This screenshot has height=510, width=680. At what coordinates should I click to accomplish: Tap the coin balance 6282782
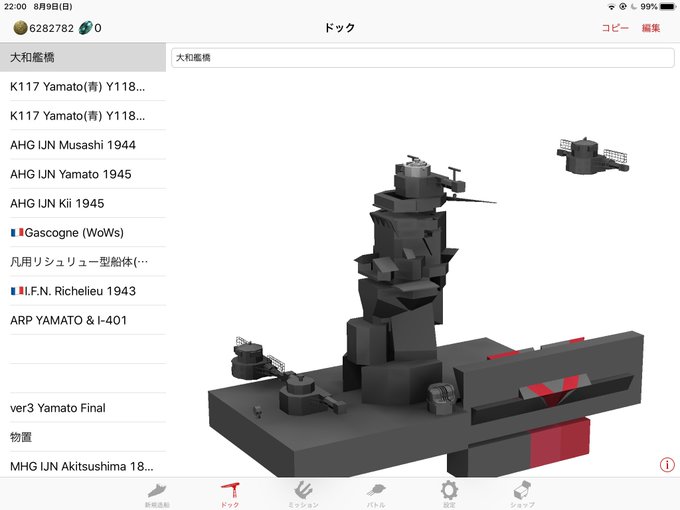[x=52, y=28]
